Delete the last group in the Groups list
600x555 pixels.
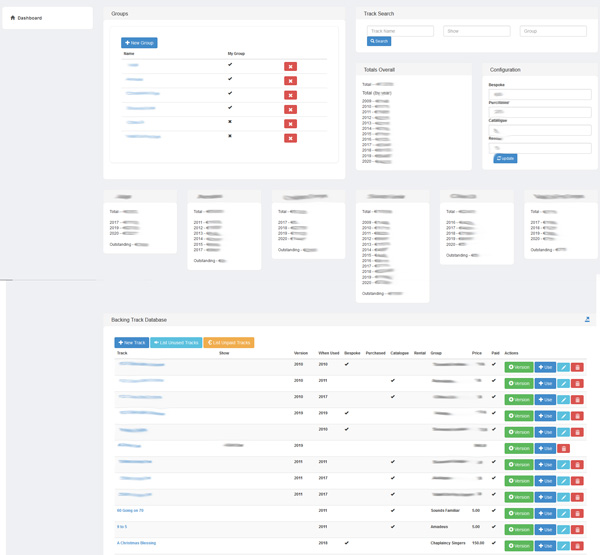point(290,138)
